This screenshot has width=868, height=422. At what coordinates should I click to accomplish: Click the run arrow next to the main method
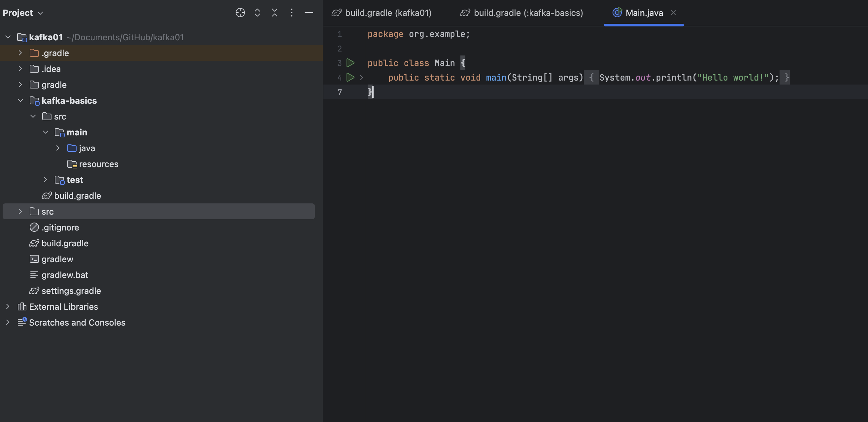tap(351, 78)
